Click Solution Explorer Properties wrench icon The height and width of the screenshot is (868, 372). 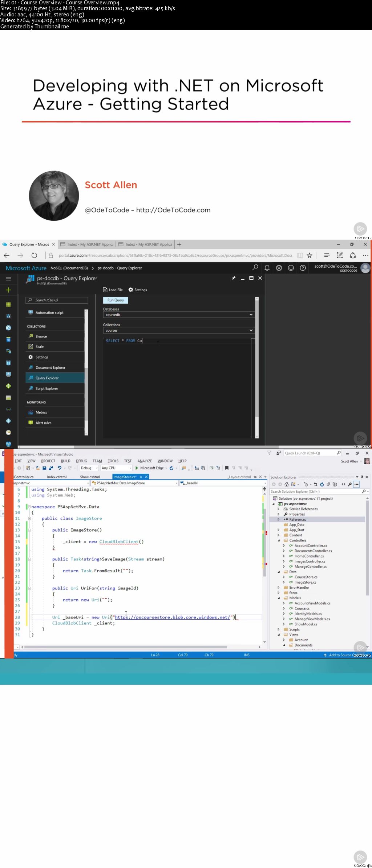(350, 484)
